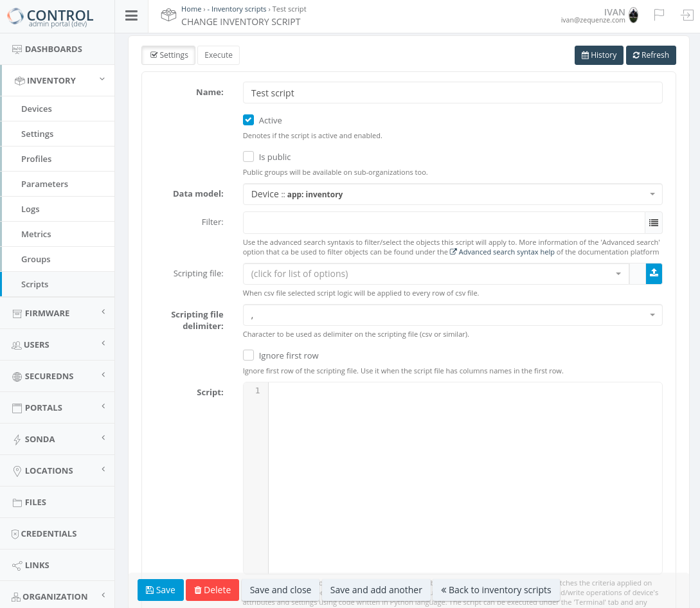The image size is (700, 608).
Task: Open Credentials from the sidebar
Action: click(x=50, y=533)
